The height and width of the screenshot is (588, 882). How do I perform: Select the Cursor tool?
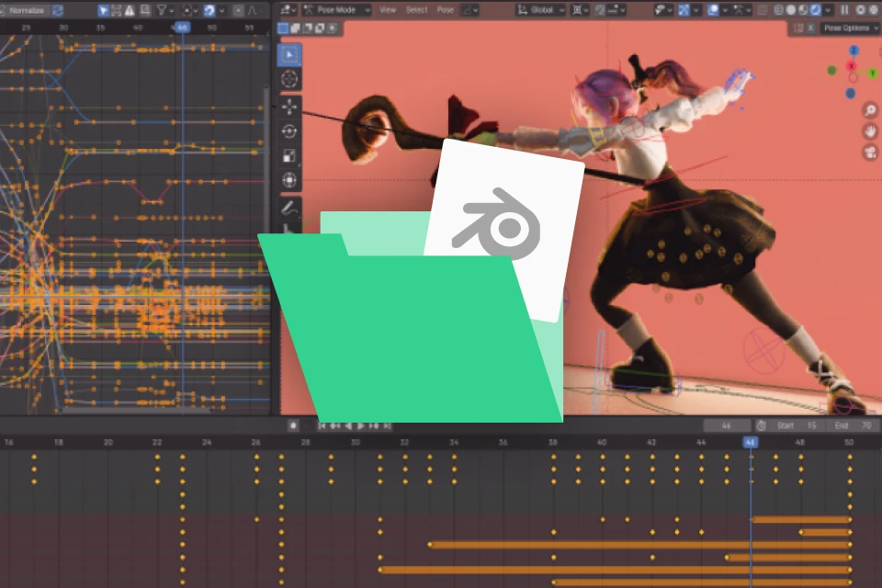(289, 79)
